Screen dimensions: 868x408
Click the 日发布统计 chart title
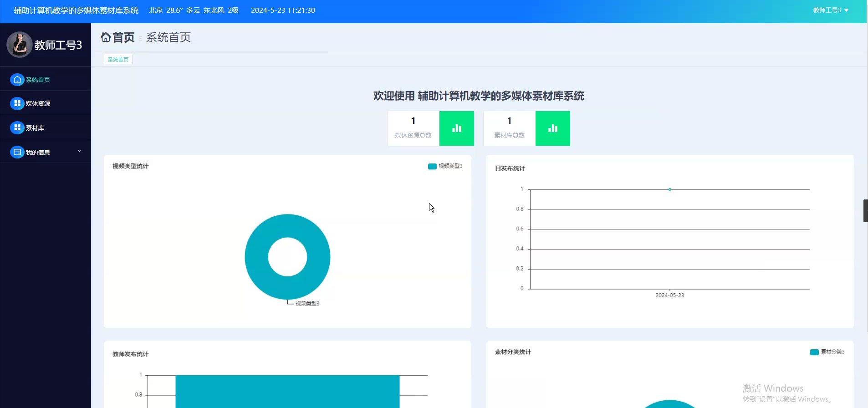point(510,168)
